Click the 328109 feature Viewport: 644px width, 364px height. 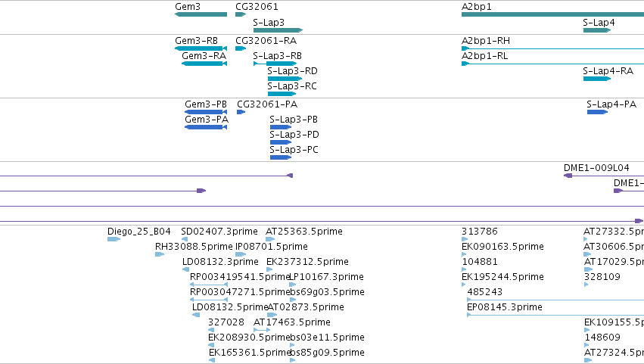(x=586, y=285)
